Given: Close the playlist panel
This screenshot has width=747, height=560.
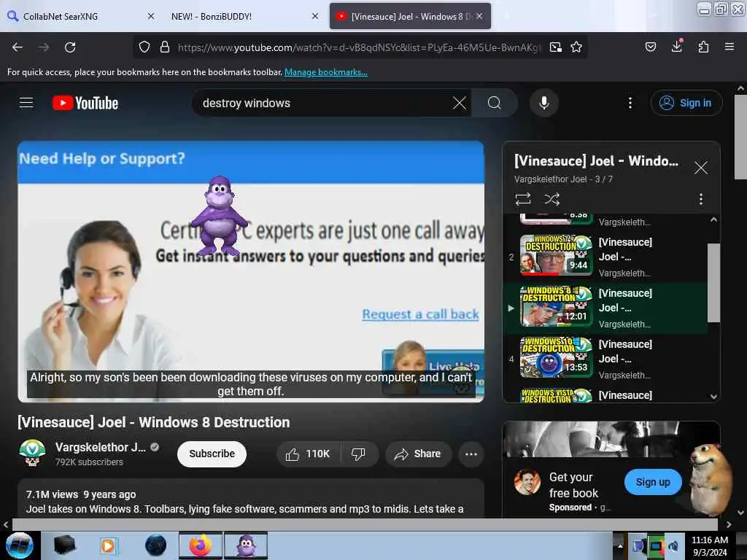Looking at the screenshot, I should 700,168.
